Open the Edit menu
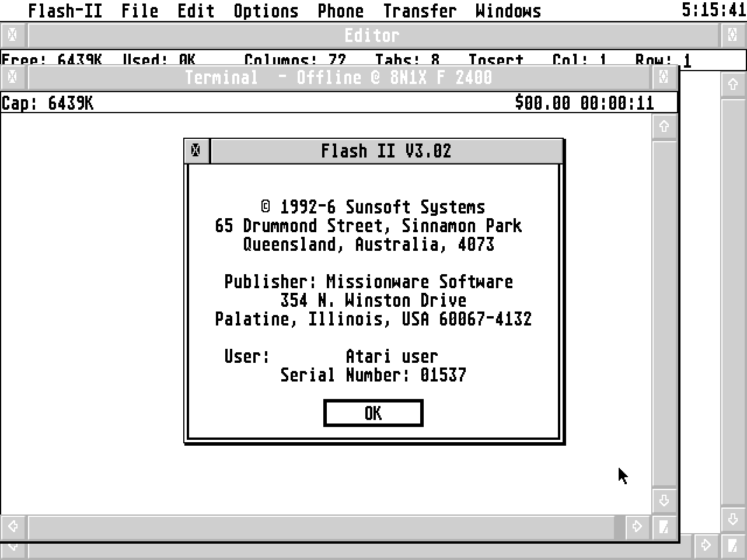The width and height of the screenshot is (747, 560). [x=196, y=10]
